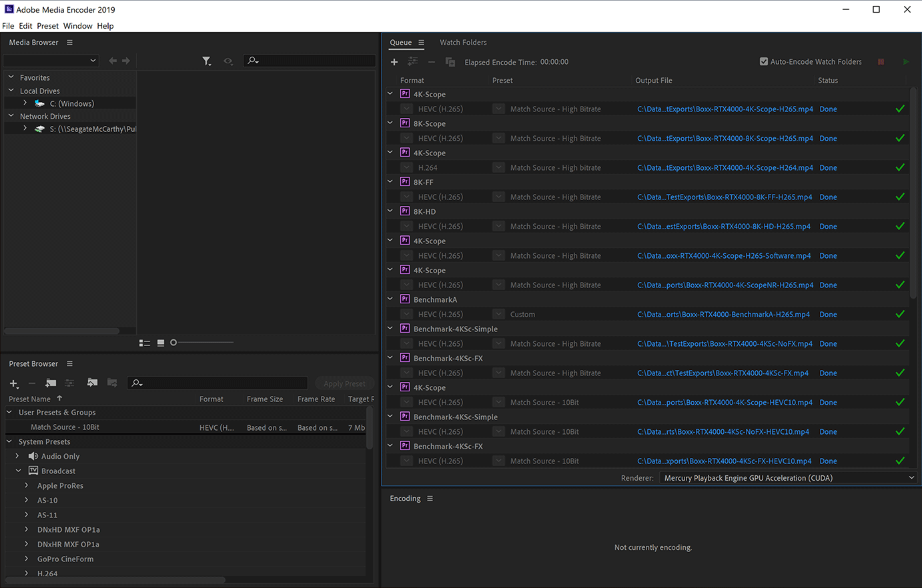Viewport: 922px width, 588px height.
Task: Click the Apply Preset button
Action: click(344, 383)
